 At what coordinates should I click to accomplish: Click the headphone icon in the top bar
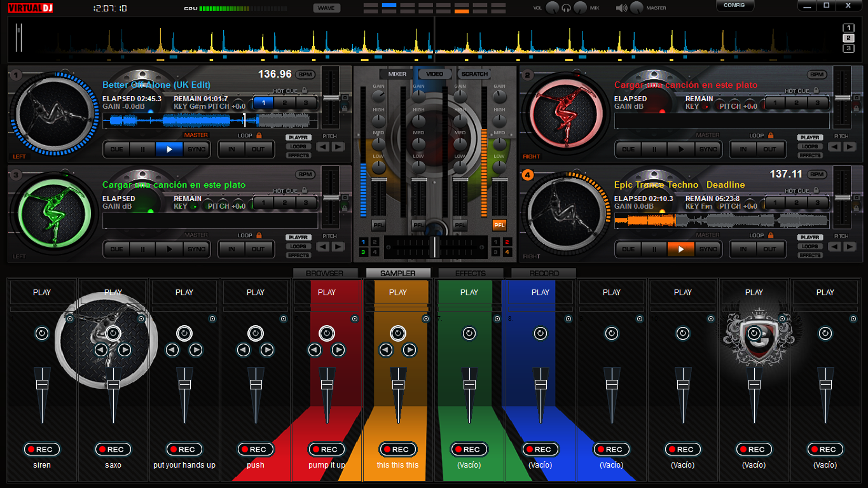tap(565, 7)
